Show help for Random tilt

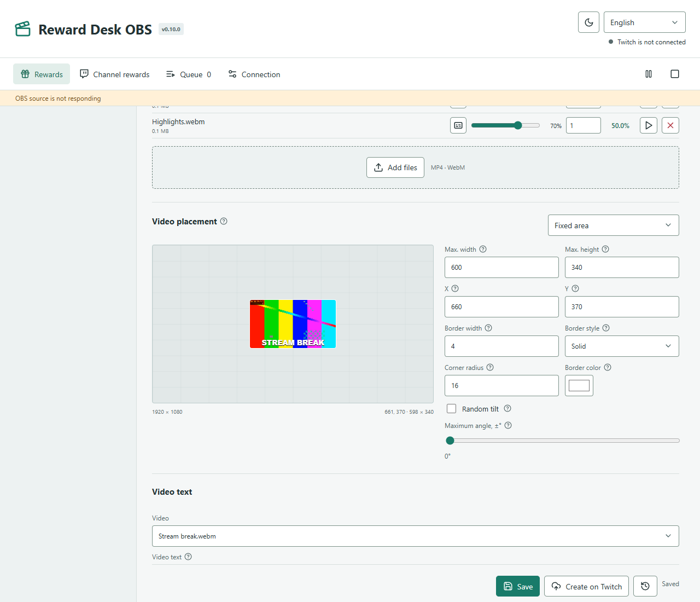click(507, 408)
